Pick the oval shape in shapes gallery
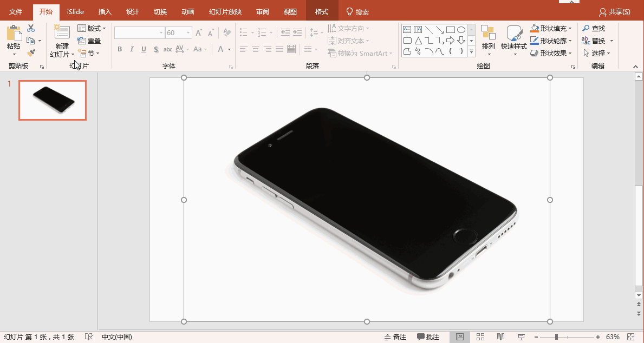 pos(461,30)
